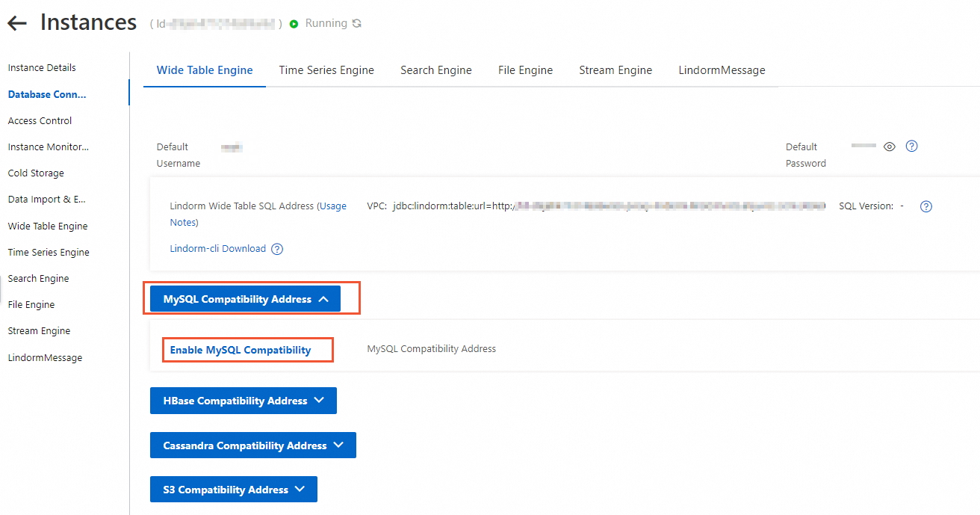Click the SQL Version label
The height and width of the screenshot is (515, 980).
coord(866,206)
